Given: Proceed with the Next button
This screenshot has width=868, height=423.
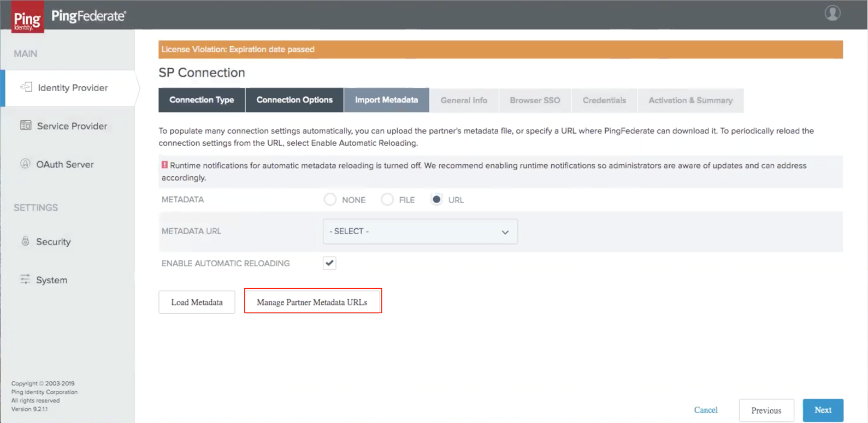Looking at the screenshot, I should click(823, 410).
